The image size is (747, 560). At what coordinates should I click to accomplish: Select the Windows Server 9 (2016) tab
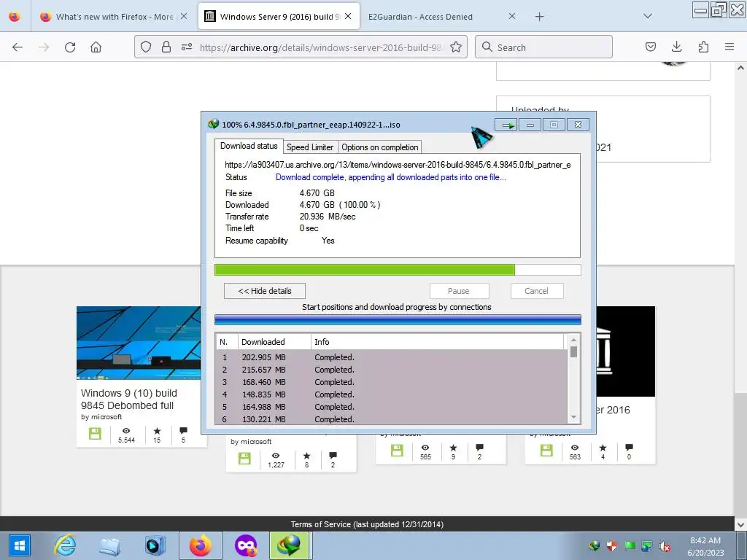279,17
